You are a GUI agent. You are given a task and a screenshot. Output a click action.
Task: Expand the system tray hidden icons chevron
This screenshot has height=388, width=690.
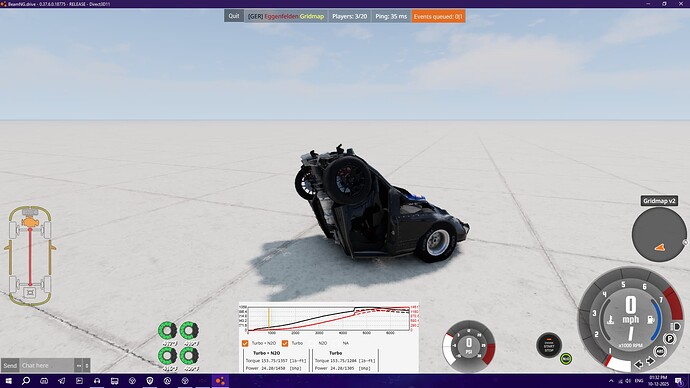point(611,381)
